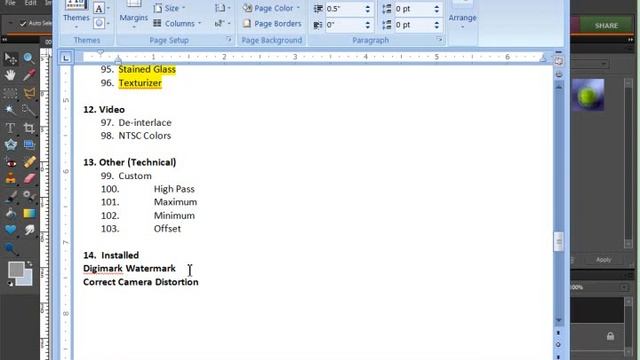Select the pink Eraser tool
The height and width of the screenshot is (360, 640).
pos(29,179)
